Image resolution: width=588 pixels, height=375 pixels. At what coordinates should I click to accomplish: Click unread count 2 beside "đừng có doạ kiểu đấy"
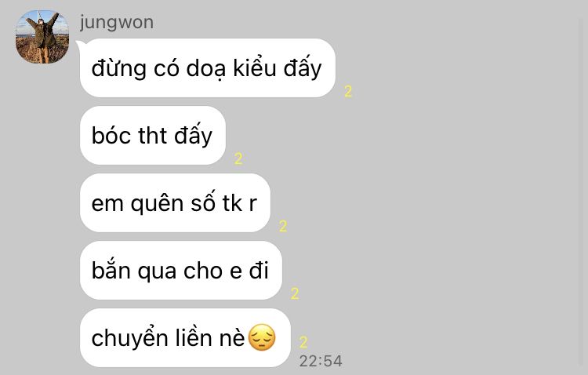[348, 91]
